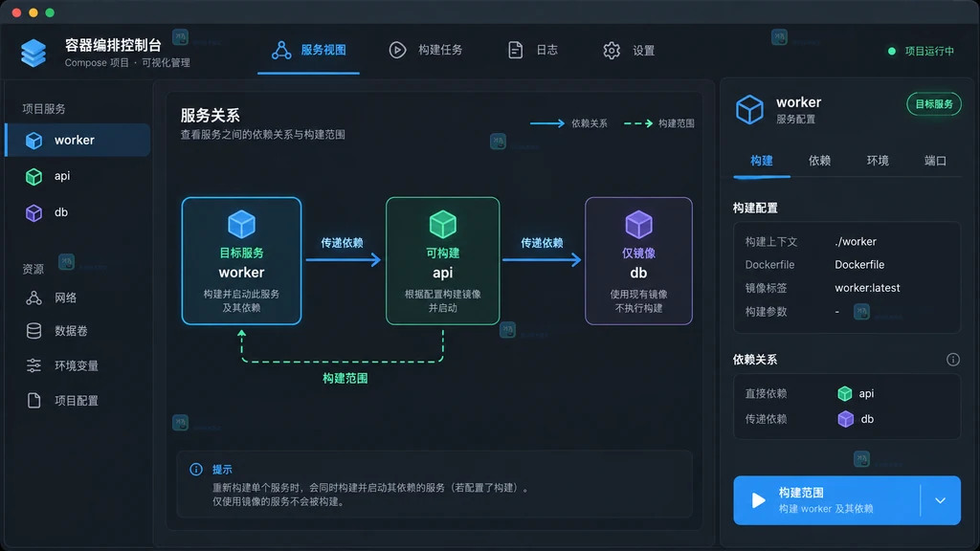Click the worker cube icon in config panel

(749, 109)
